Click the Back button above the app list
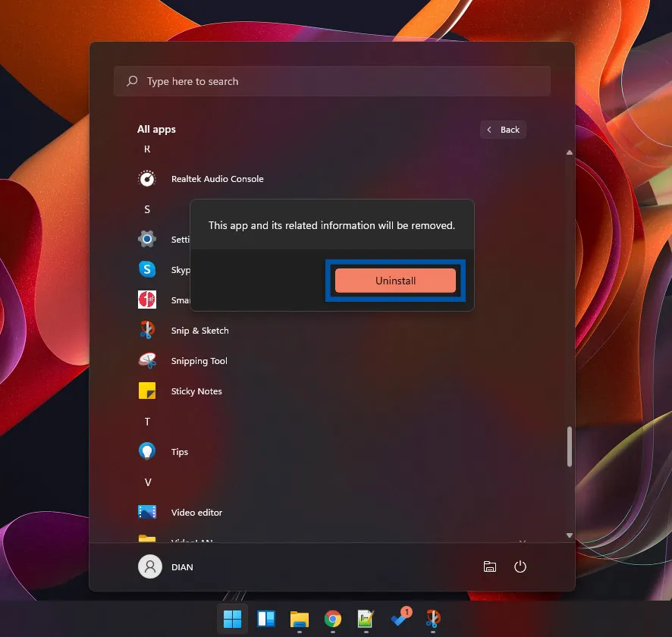This screenshot has width=672, height=637. (503, 130)
